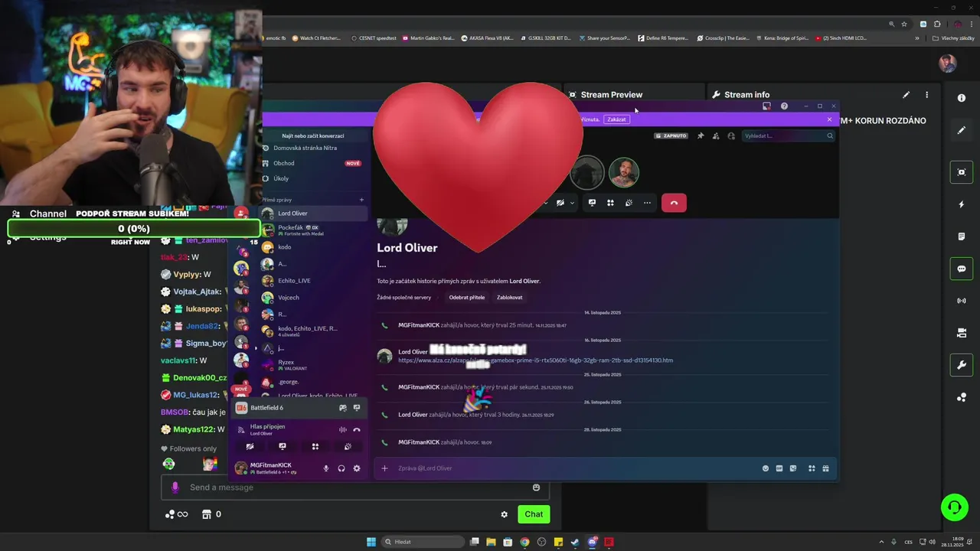Open the activities icon in call controls
The width and height of the screenshot is (980, 551).
610,203
